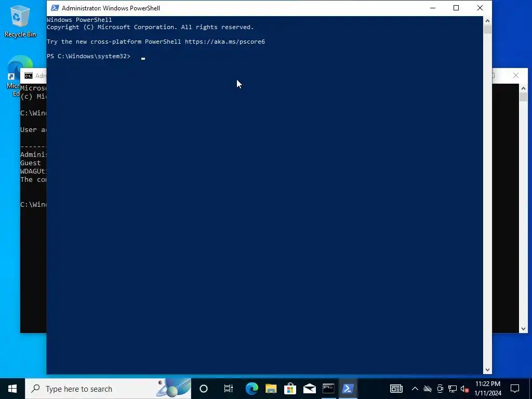The height and width of the screenshot is (399, 532).
Task: Click the https://aka.ms/pscore6 text
Action: [x=224, y=42]
